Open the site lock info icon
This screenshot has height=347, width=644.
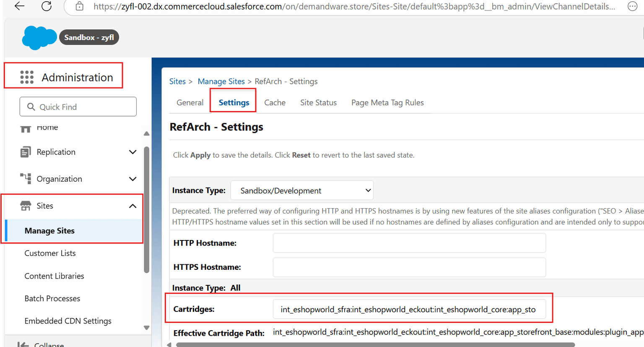[79, 6]
